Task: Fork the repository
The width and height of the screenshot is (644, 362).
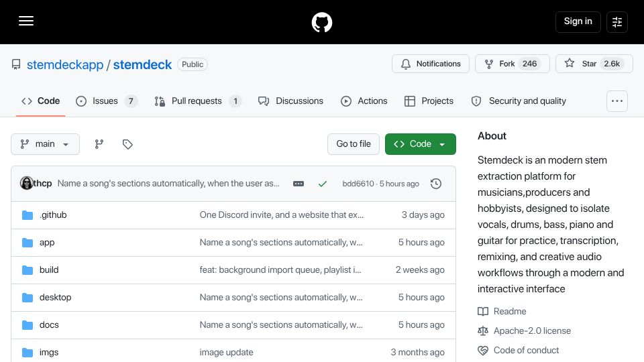Action: tap(512, 64)
